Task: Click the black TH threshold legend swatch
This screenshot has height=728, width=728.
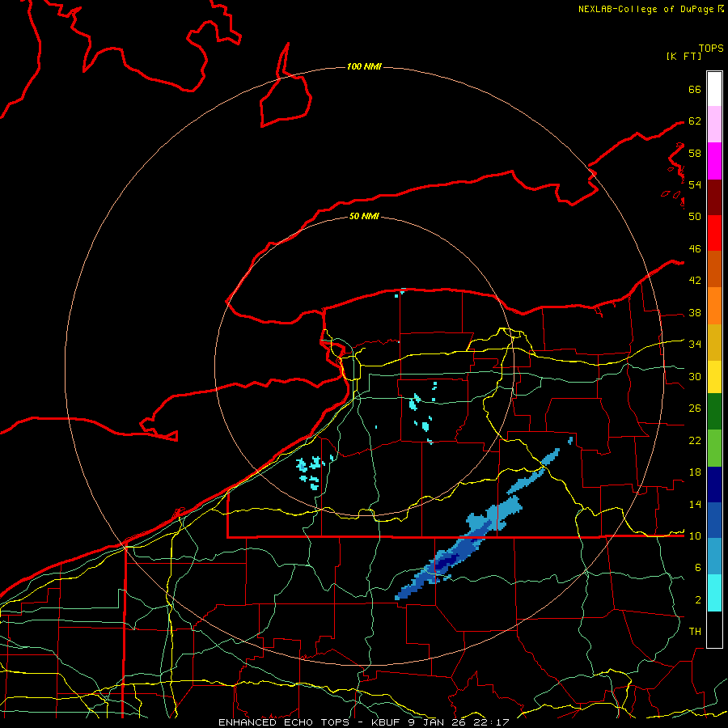Action: [714, 629]
